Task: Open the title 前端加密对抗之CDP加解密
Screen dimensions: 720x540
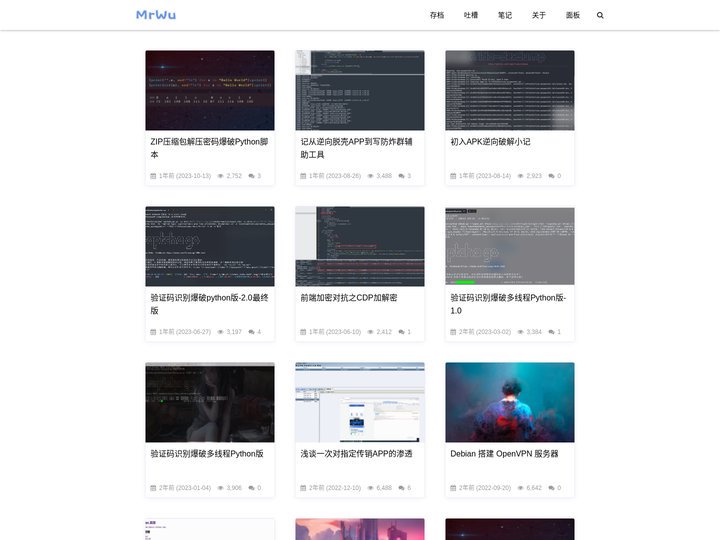Action: [x=349, y=298]
